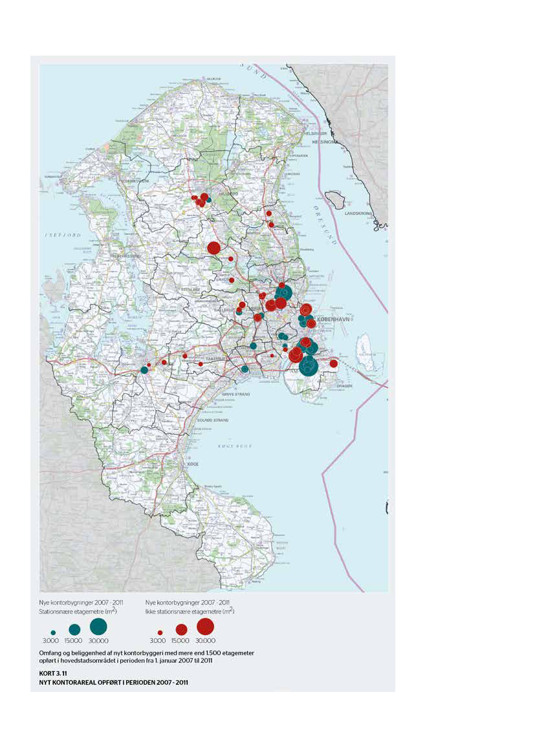This screenshot has height=756, width=535.
Task: Click the red dot directly below the Taastrup label
Action: tap(201, 364)
